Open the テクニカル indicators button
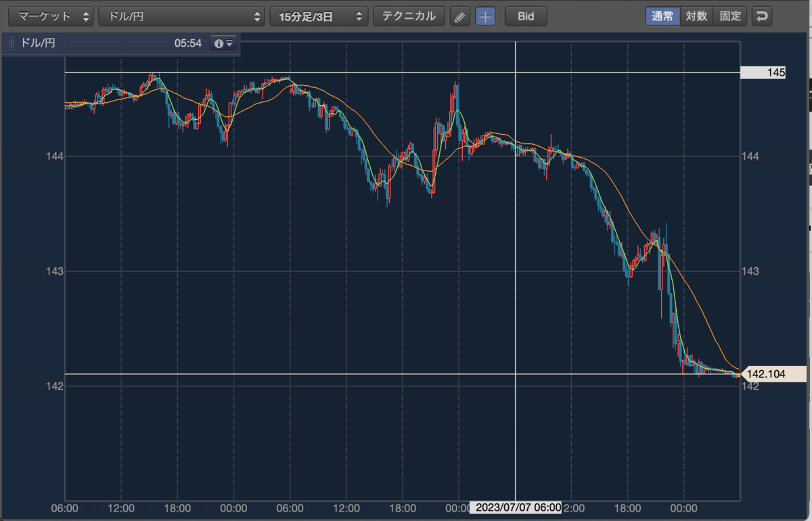The width and height of the screenshot is (812, 521). click(409, 16)
